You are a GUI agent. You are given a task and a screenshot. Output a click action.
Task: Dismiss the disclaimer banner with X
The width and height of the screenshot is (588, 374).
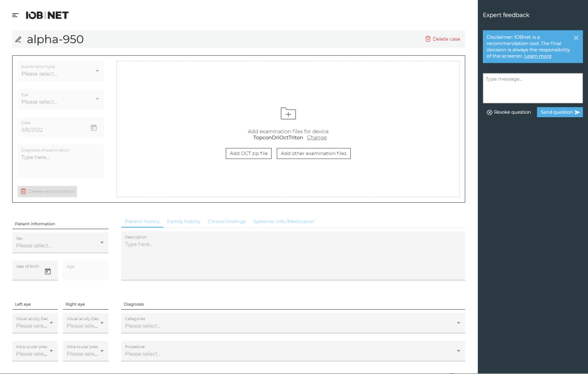click(576, 38)
